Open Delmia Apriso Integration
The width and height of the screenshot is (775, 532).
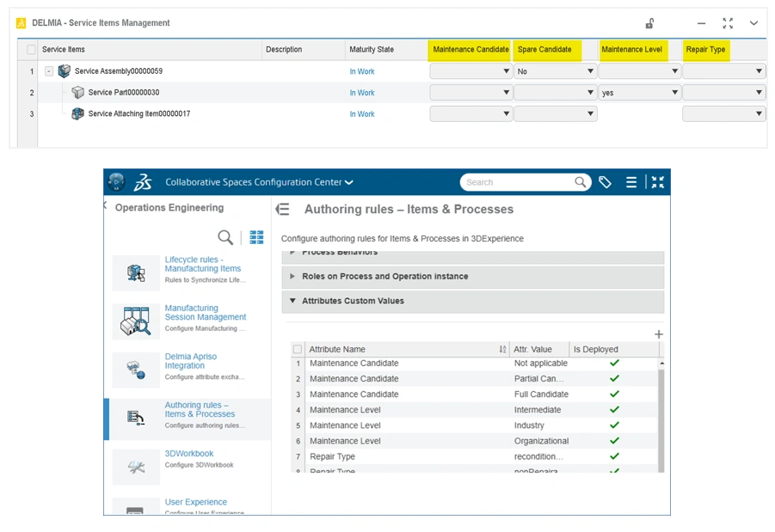point(191,361)
